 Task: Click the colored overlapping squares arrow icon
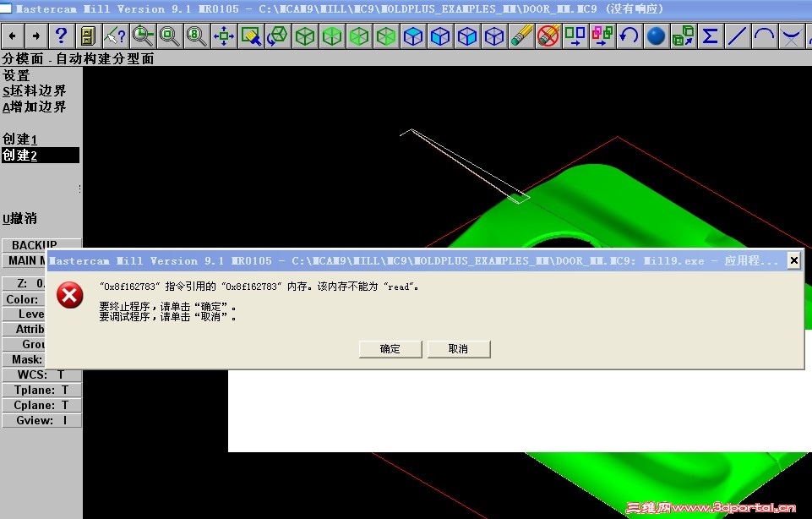602,36
